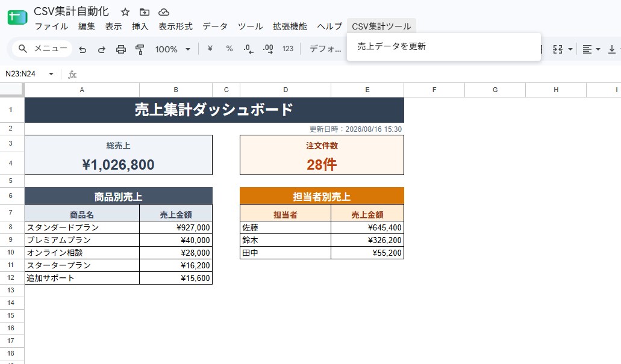Click the 担当者別売上 header cell

pyautogui.click(x=322, y=196)
